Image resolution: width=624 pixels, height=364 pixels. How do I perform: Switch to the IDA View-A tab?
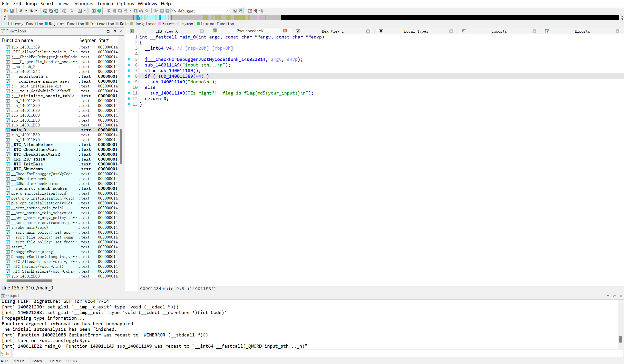point(167,31)
